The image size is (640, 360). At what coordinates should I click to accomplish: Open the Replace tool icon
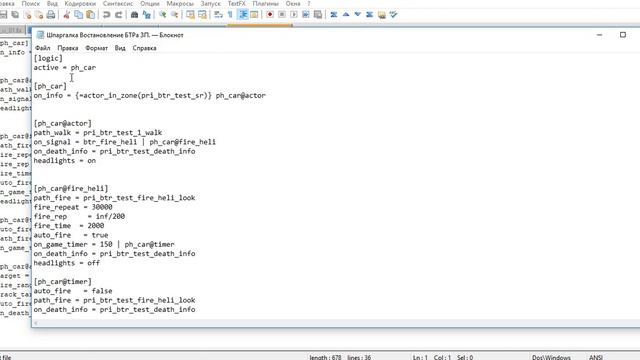147,15
